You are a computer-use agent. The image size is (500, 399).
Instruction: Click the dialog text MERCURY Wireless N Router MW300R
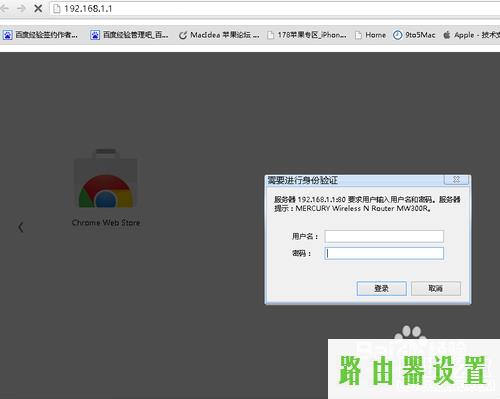[x=362, y=208]
